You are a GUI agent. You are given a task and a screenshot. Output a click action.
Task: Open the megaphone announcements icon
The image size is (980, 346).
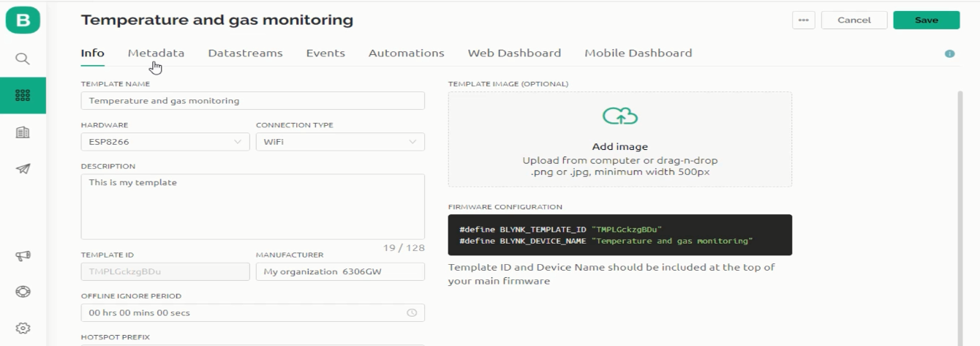click(x=23, y=256)
